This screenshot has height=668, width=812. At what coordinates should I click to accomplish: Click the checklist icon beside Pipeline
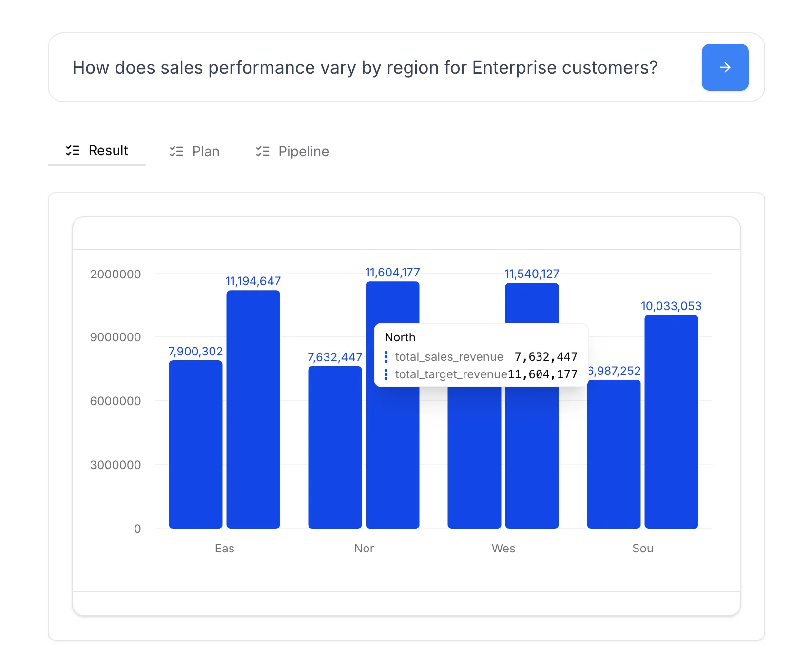[x=263, y=152]
